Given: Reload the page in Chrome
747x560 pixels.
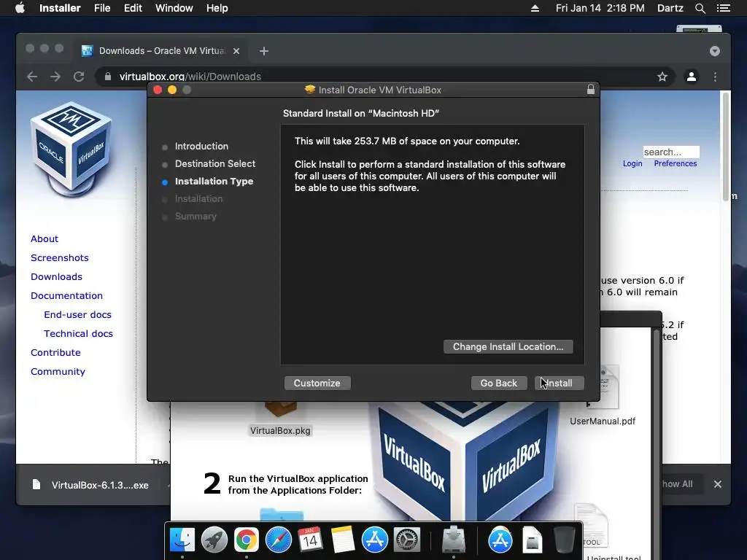Looking at the screenshot, I should (x=79, y=77).
